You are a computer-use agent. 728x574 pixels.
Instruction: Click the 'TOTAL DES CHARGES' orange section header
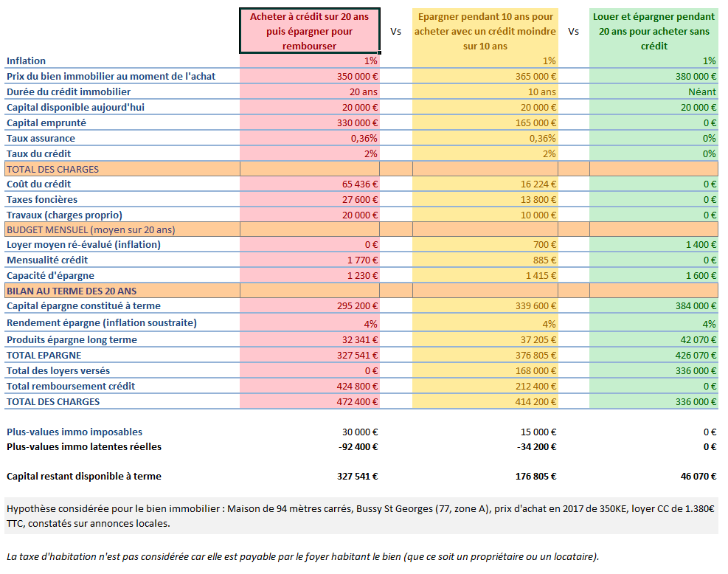[x=52, y=169]
